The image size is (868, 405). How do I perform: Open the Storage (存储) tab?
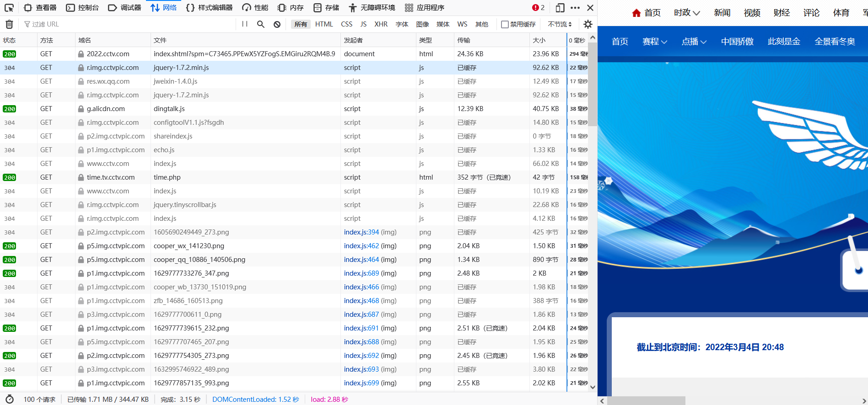click(326, 8)
